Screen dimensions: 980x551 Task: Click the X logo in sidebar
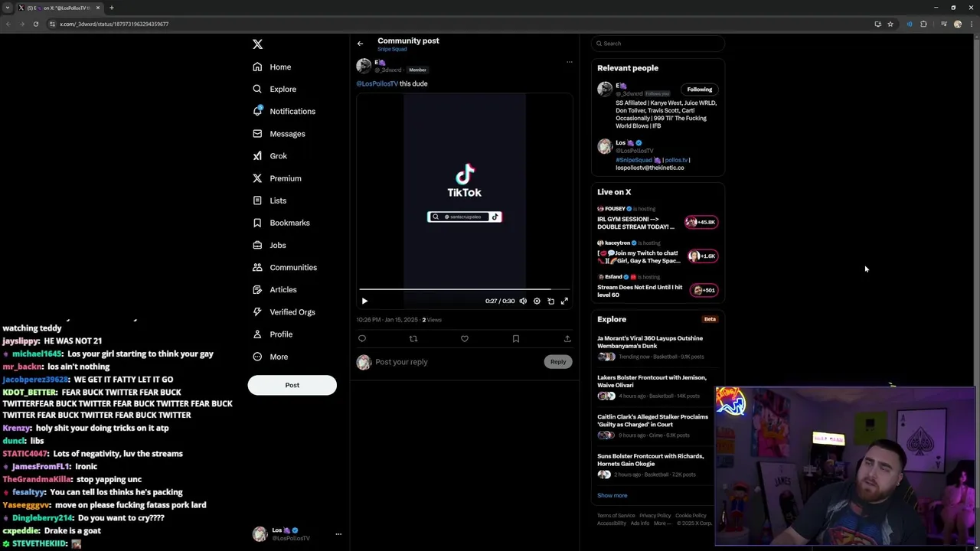[257, 44]
